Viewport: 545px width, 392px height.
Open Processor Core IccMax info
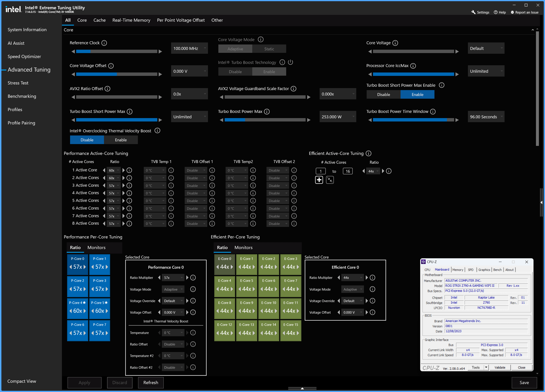[x=413, y=66]
